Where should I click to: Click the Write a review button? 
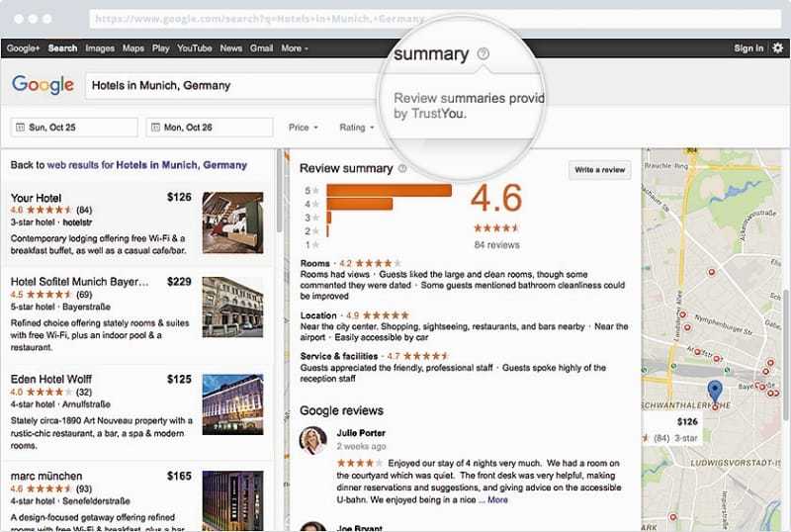(x=600, y=170)
